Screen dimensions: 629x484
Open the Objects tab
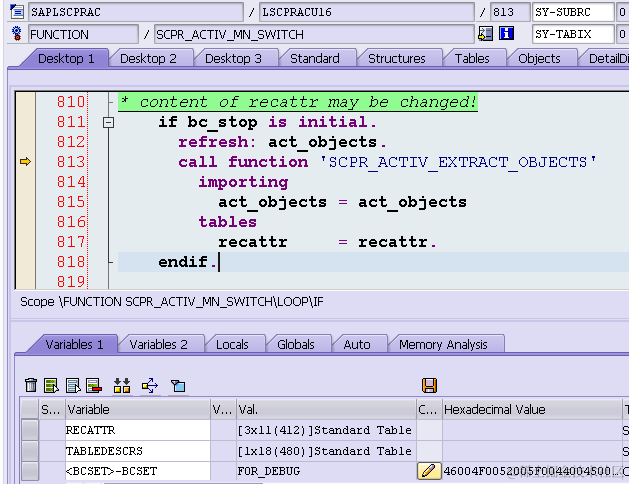(539, 59)
